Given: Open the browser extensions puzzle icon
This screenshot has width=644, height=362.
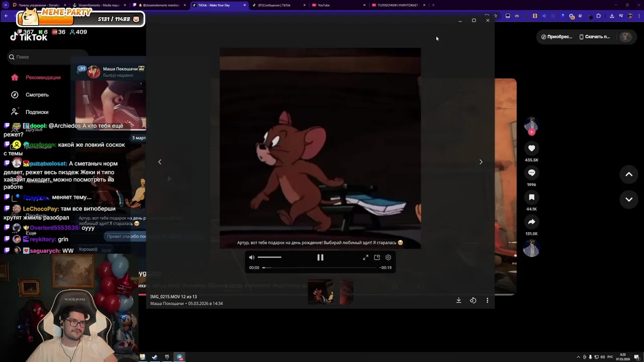Looking at the screenshot, I should coord(598,16).
